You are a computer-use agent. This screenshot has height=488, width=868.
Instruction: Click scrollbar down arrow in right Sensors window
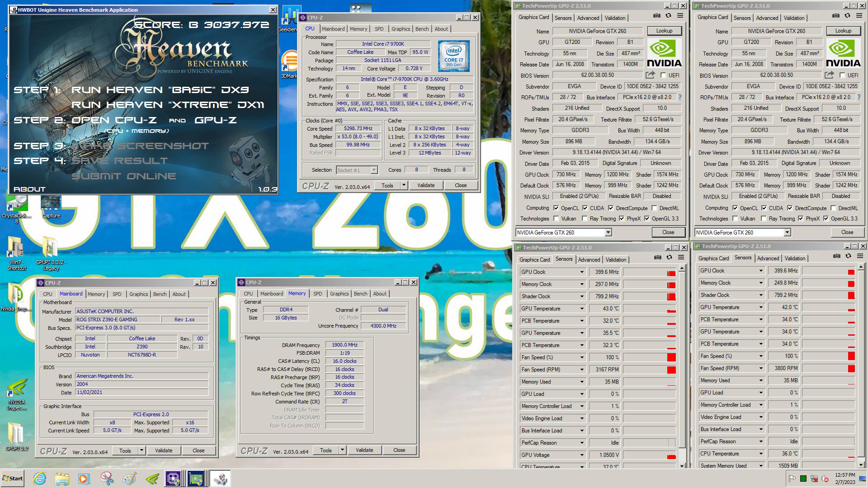click(860, 464)
